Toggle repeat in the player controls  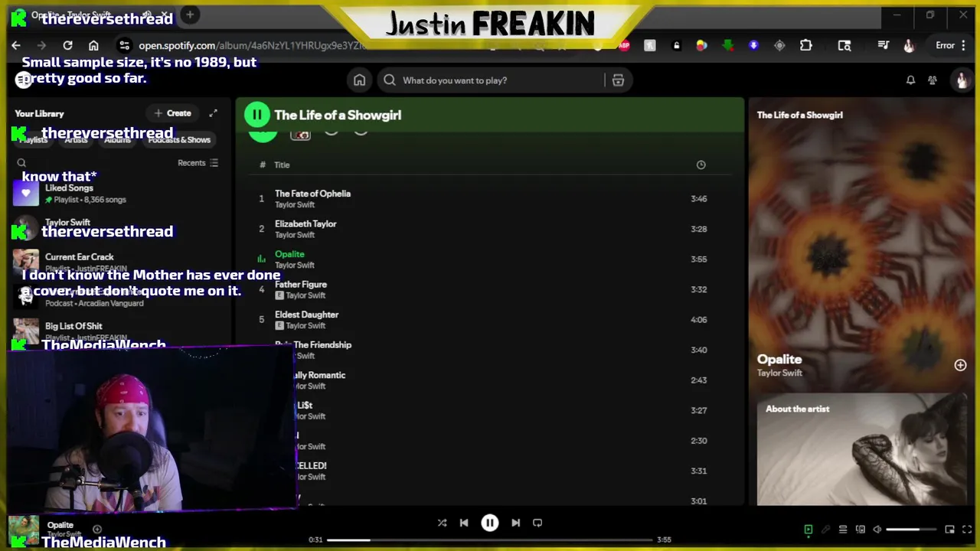[537, 523]
